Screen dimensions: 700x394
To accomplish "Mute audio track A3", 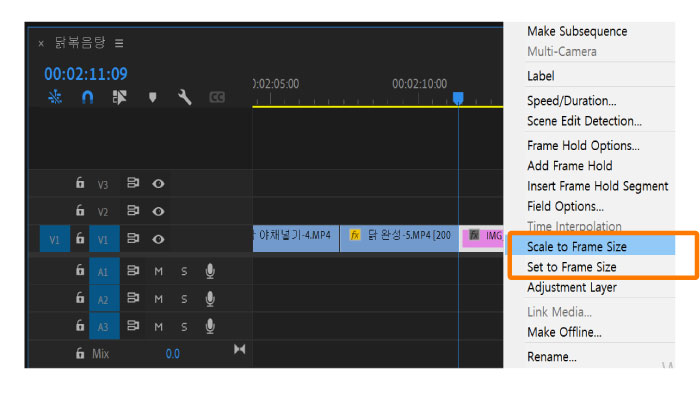I will (x=158, y=327).
